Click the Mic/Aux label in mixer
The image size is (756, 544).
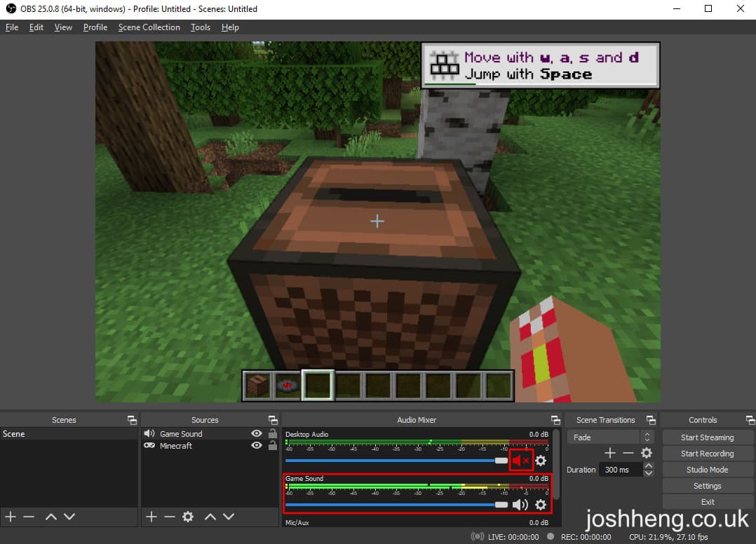tap(297, 523)
